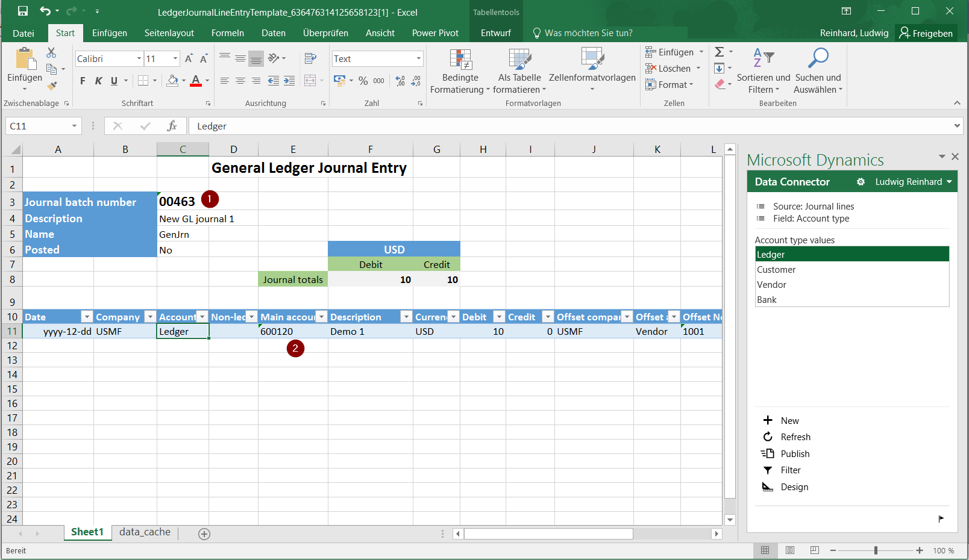Toggle underline (U) formatting

point(114,81)
